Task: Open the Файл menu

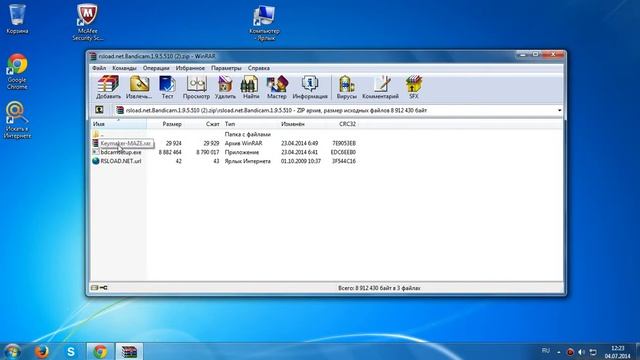Action: 99,68
